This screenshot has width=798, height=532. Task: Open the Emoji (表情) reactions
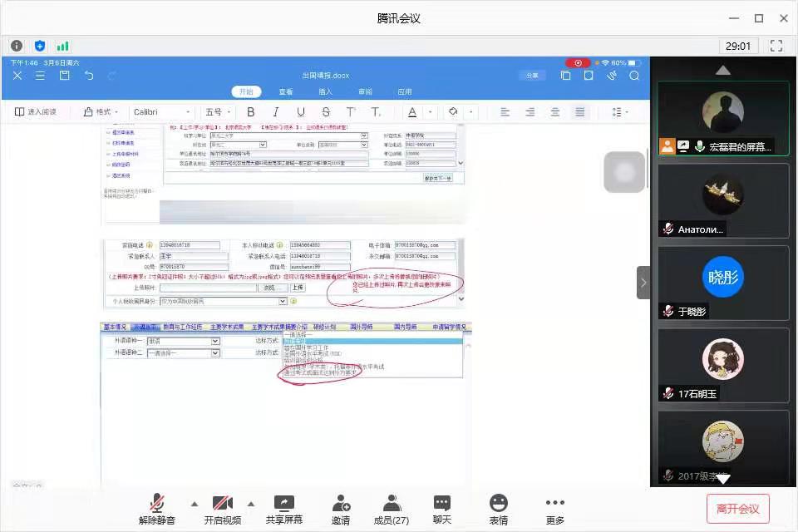(x=499, y=509)
